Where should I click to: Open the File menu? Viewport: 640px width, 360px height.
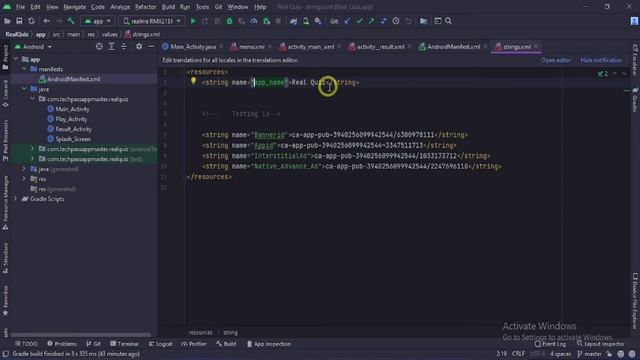coord(20,7)
